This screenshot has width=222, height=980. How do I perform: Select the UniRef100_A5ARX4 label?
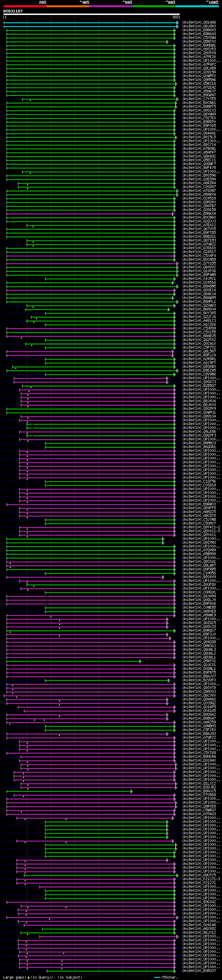click(x=199, y=194)
